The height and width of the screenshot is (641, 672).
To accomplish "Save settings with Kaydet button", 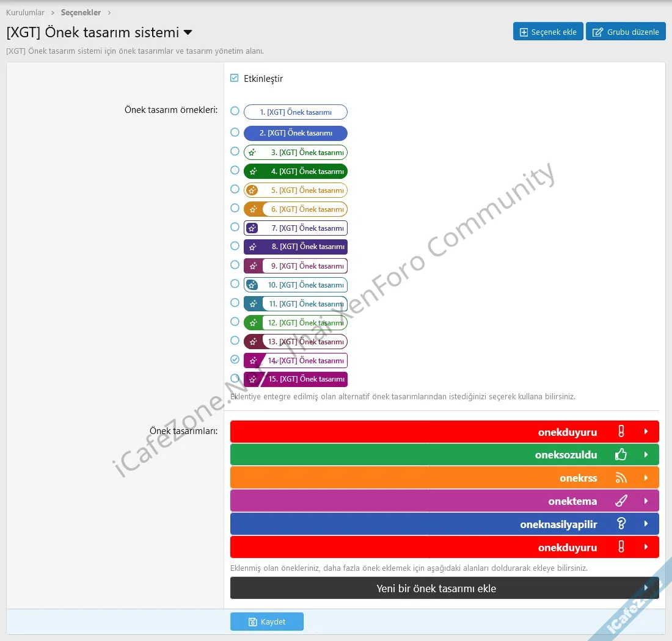I will pos(267,621).
